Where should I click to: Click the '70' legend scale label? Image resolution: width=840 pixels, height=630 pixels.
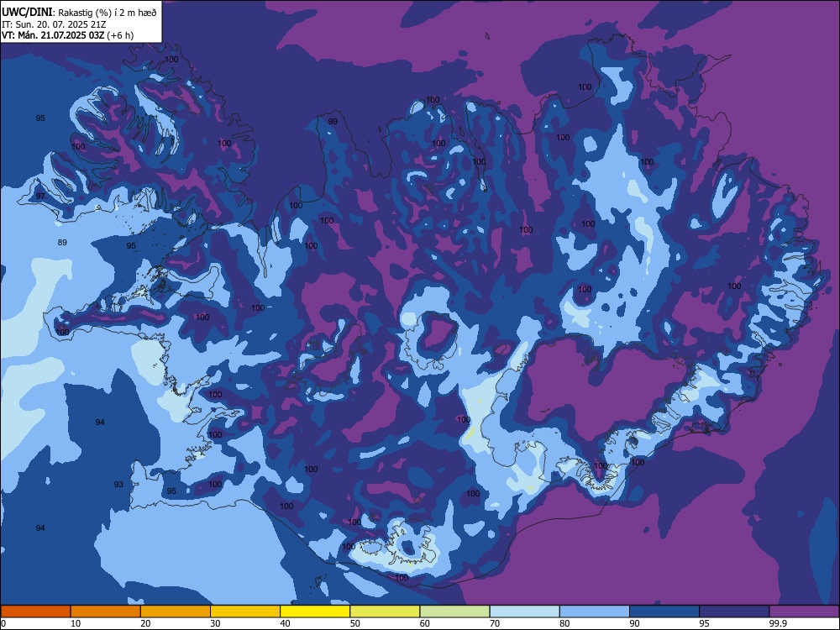point(495,623)
